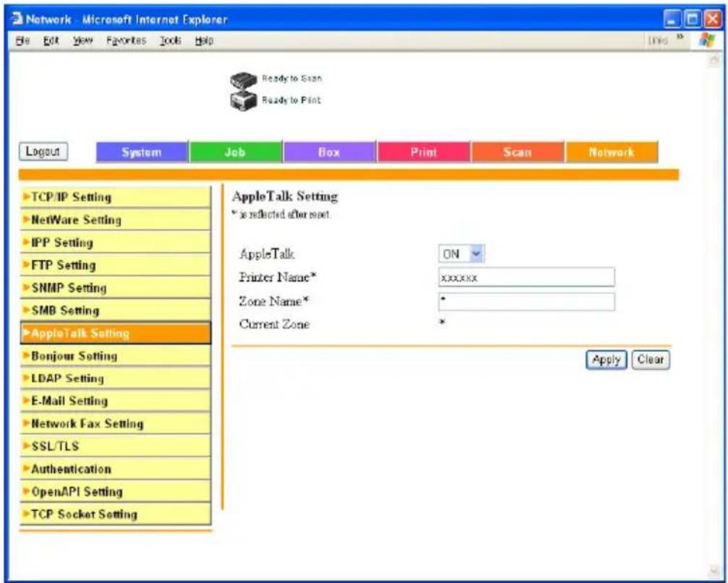Click the 'Printer Name*' label
728x583 pixels.
click(278, 277)
